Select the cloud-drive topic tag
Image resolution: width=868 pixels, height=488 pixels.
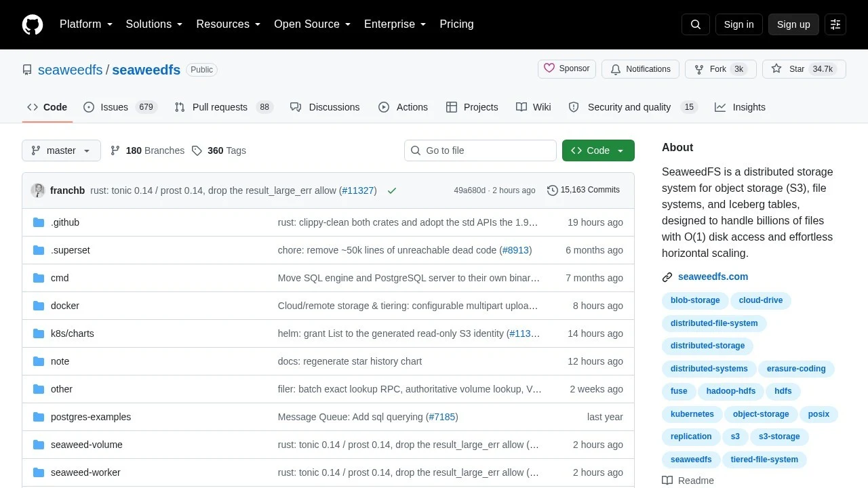(x=761, y=300)
